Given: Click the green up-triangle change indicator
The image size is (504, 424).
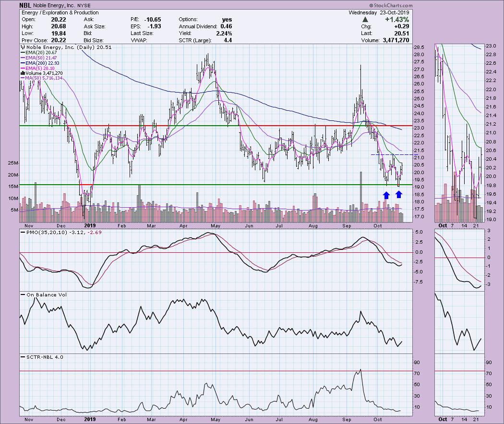Looking at the screenshot, I should [x=365, y=20].
